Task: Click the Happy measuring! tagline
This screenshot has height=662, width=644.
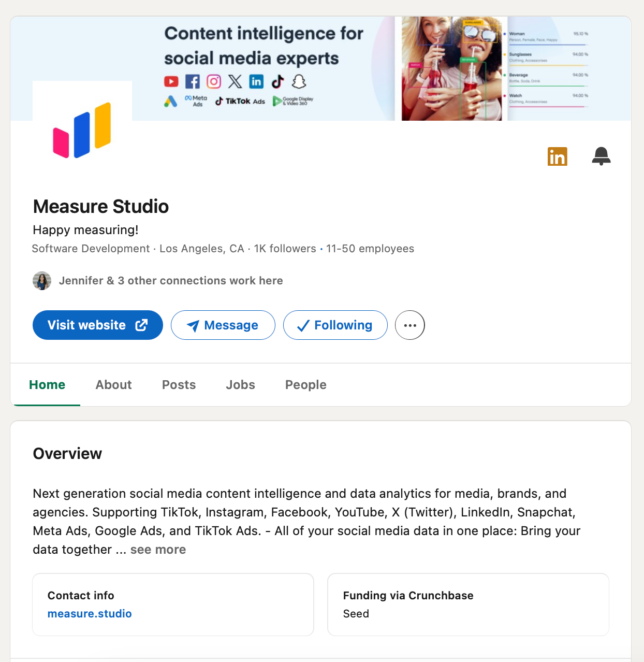Action: [x=85, y=230]
